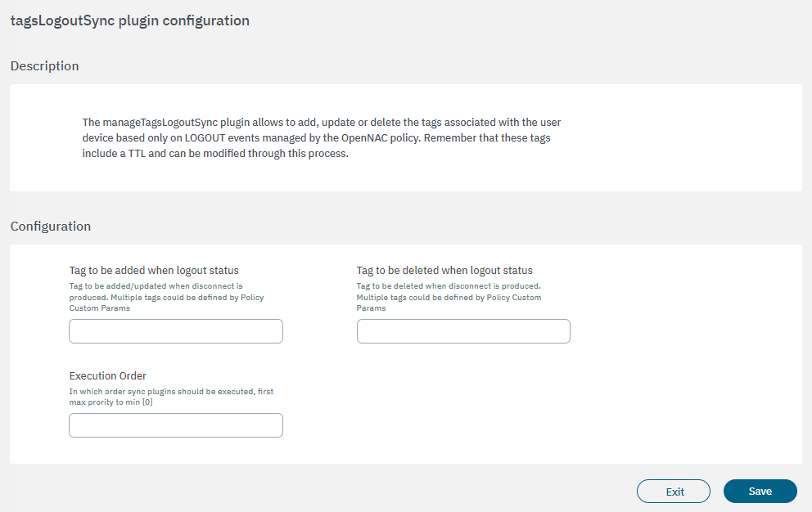This screenshot has height=512, width=812.
Task: Click the 'Tag to be deleted when logout status' label
Action: pyautogui.click(x=444, y=270)
